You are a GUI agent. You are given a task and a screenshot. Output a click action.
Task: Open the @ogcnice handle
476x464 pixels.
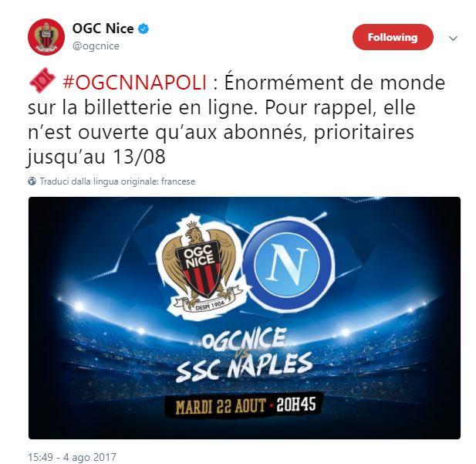click(x=96, y=46)
